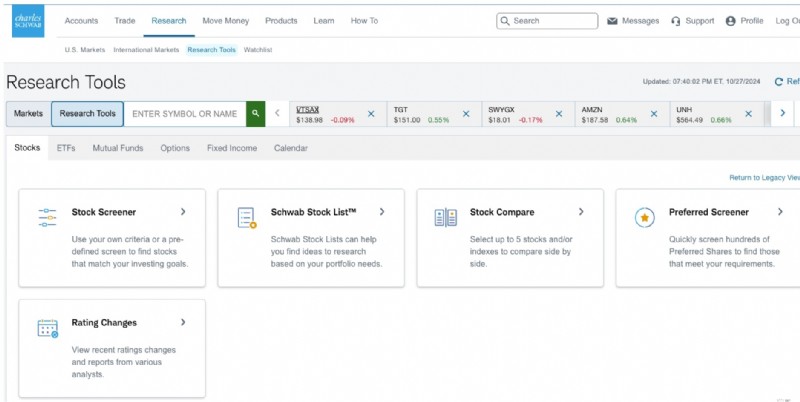The image size is (800, 402).
Task: Open the VTSAX ticker quote
Action: coord(308,110)
